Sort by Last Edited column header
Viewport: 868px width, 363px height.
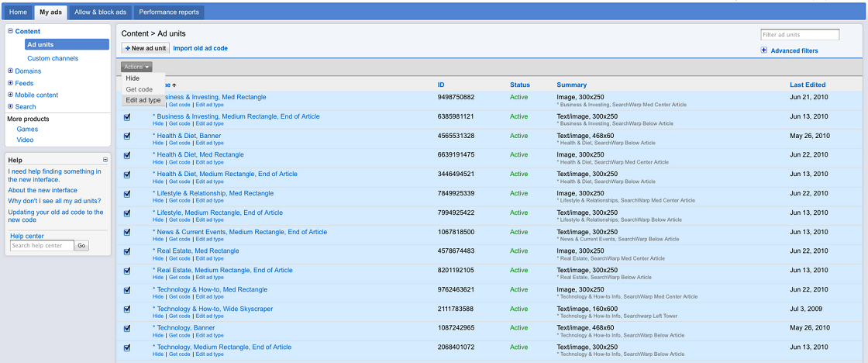tap(807, 85)
